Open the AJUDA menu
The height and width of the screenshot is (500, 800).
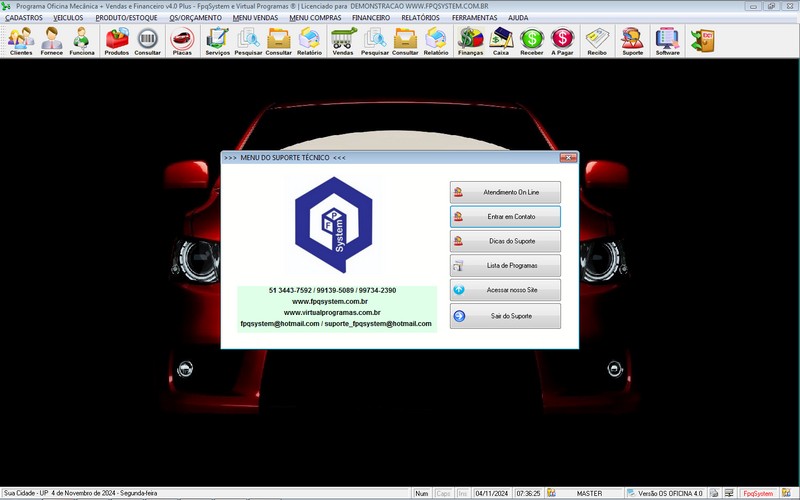click(518, 18)
